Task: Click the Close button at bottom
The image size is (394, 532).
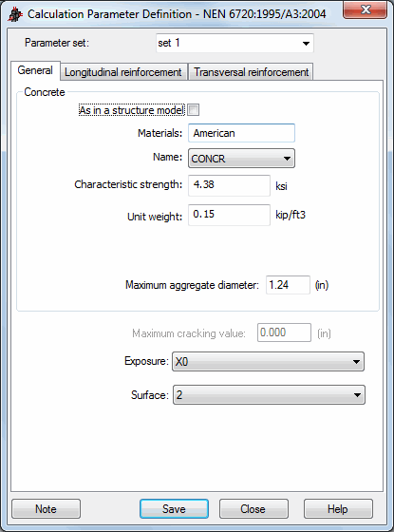Action: 253,509
